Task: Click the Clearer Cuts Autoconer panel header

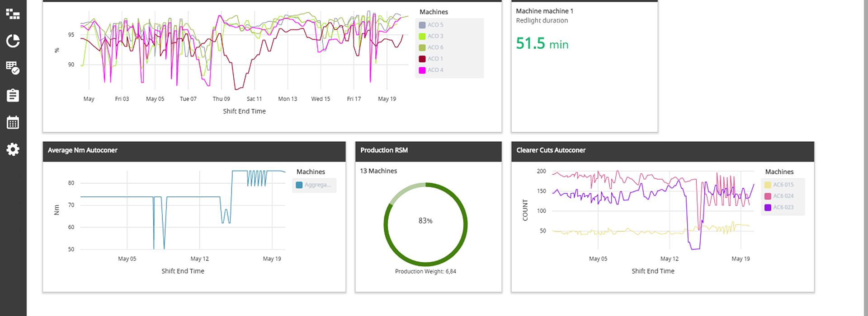Action: point(662,151)
